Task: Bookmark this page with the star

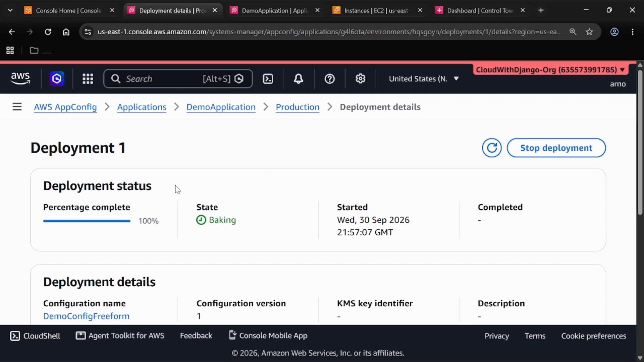Action: [x=589, y=32]
